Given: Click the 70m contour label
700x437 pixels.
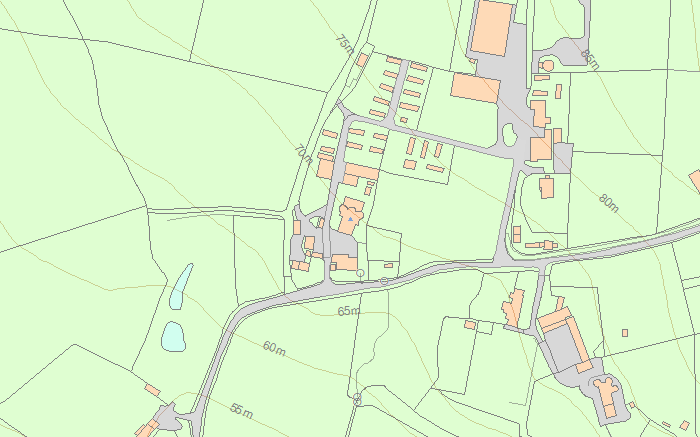Looking at the screenshot, I should click(x=304, y=154).
